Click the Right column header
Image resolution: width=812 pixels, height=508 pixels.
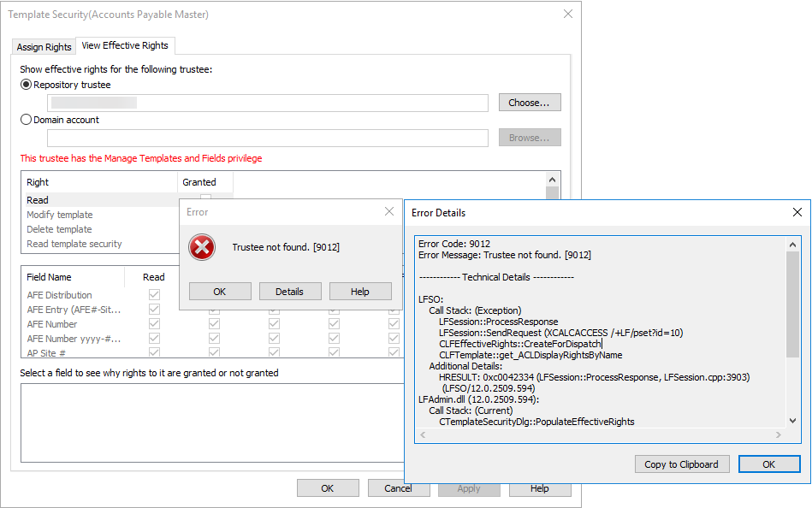pyautogui.click(x=100, y=182)
